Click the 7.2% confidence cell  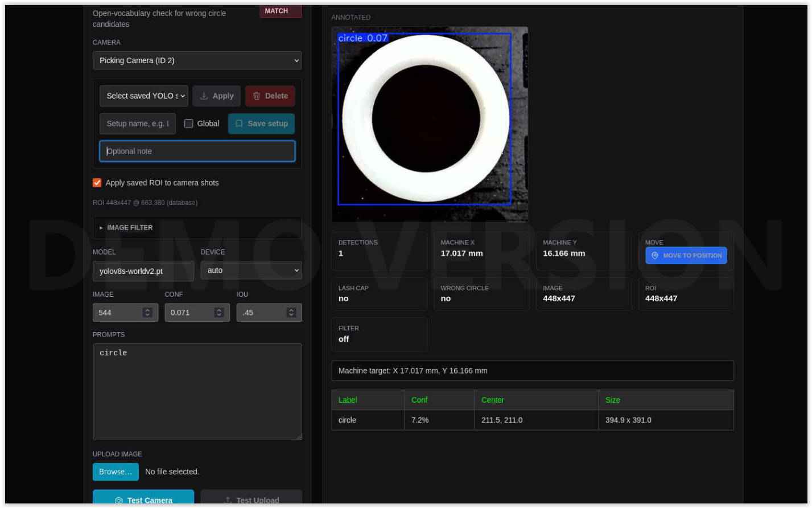tap(439, 420)
